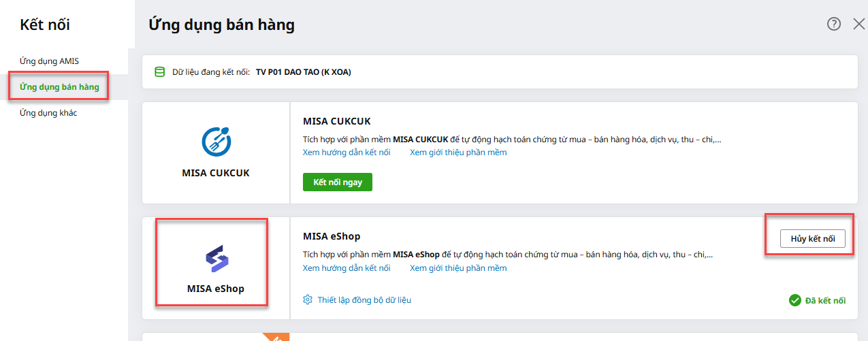Switch to Ứng dụng khác section
The height and width of the screenshot is (341, 868).
click(x=48, y=113)
